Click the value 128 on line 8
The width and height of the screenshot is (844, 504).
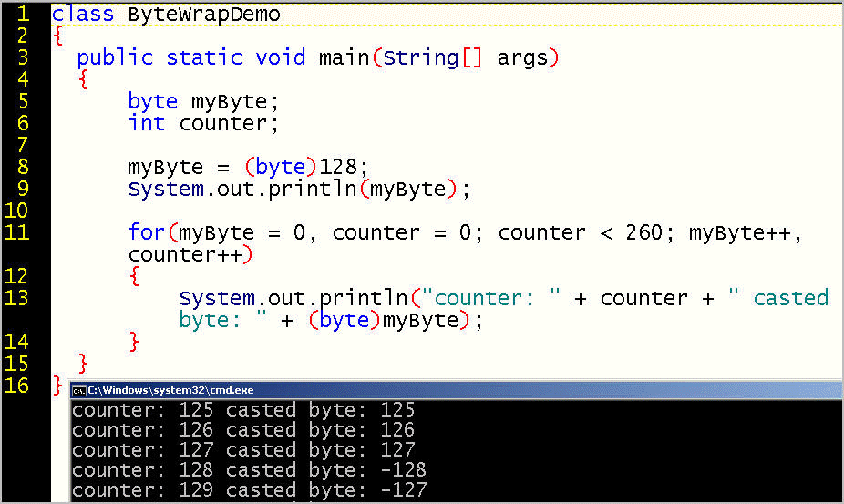pos(338,167)
